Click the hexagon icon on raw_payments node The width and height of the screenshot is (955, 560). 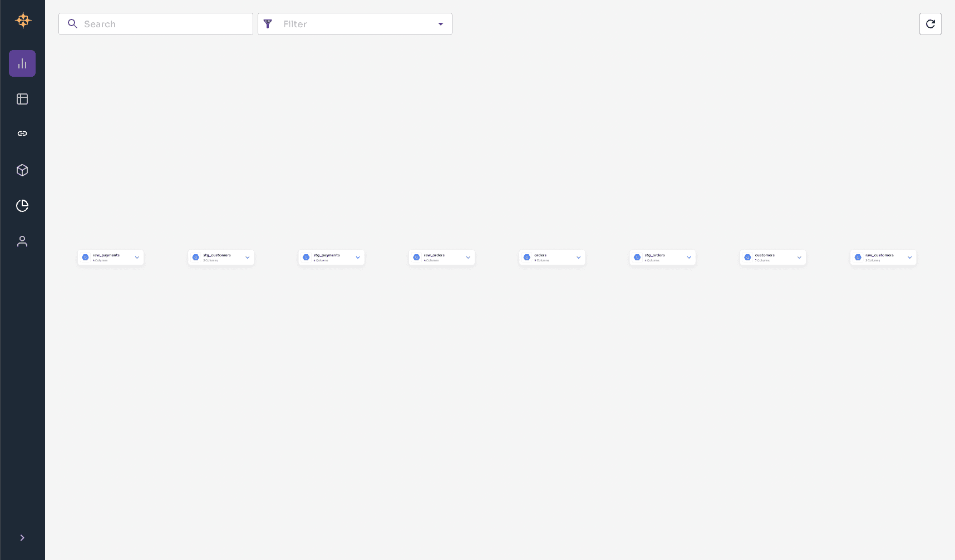pos(85,257)
